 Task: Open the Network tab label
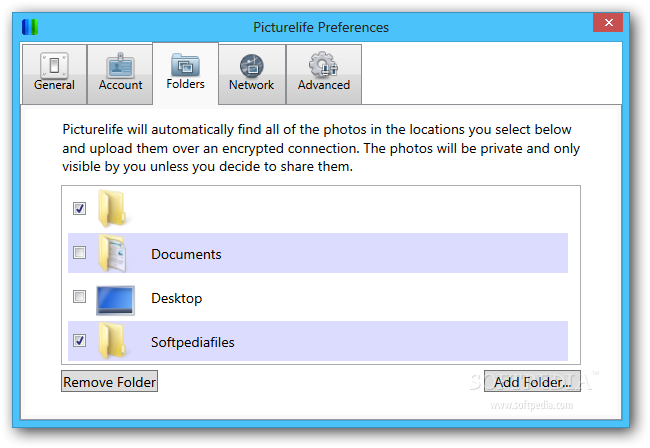pyautogui.click(x=252, y=85)
